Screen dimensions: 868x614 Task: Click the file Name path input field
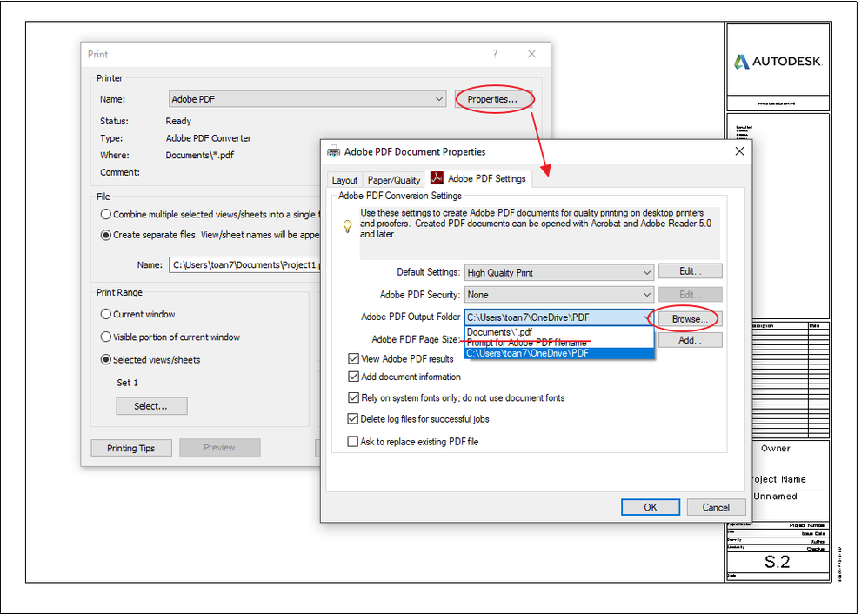point(244,264)
